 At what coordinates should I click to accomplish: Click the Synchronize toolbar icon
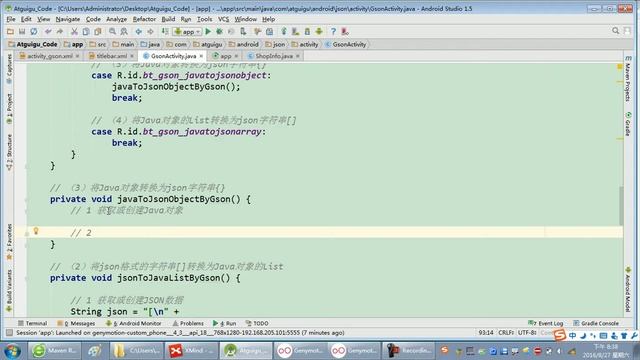click(x=33, y=31)
